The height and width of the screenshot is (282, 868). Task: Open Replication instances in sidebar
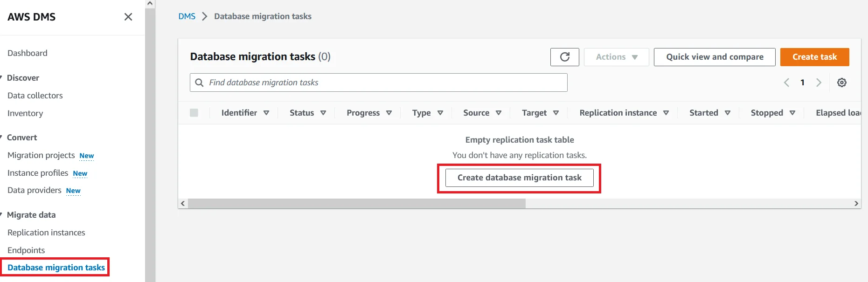(x=46, y=233)
